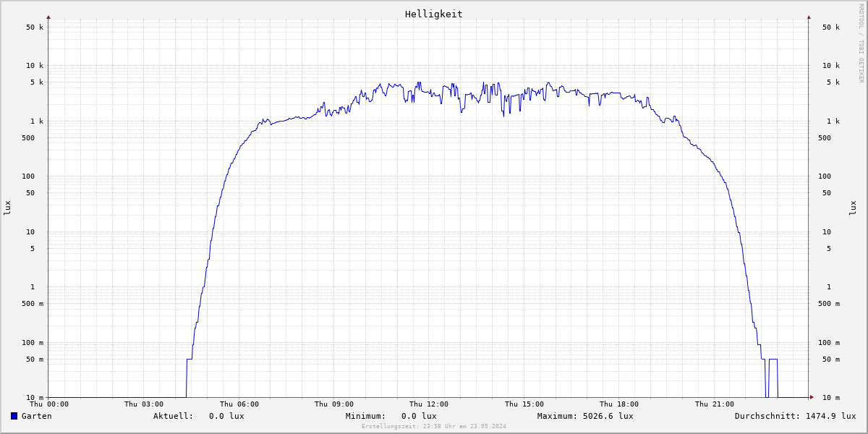Click the 'Thu 00:00' time axis label
The image size is (868, 434).
[x=49, y=404]
